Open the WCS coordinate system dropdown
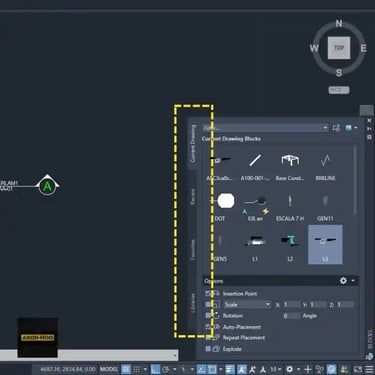 339,90
